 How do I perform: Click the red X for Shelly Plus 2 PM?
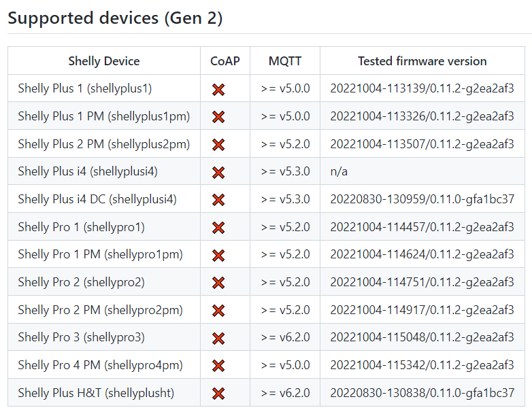point(218,144)
